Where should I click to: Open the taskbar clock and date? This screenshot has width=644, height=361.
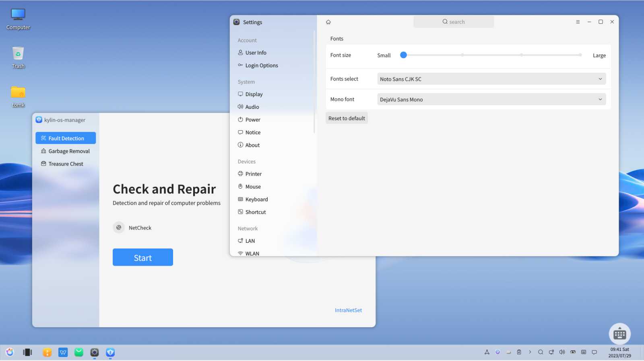(619, 353)
